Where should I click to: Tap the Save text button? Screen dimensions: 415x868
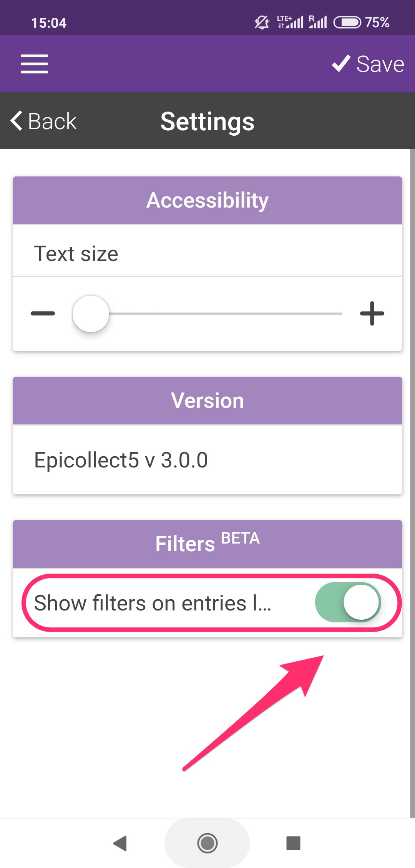(380, 64)
